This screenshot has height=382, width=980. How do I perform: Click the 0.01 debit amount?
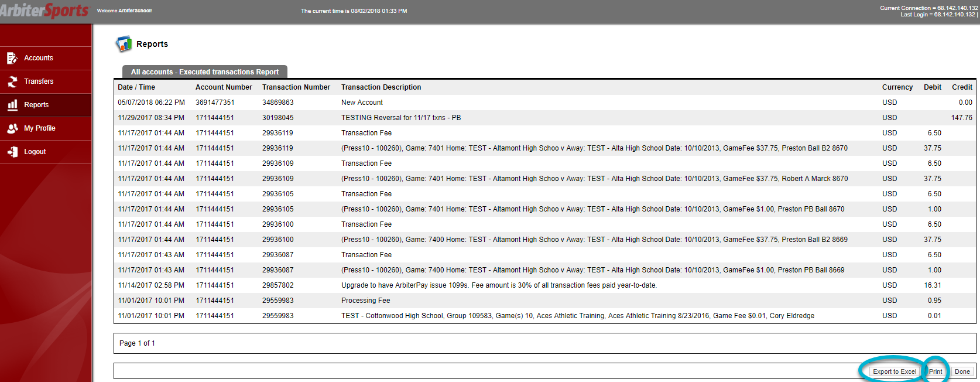tap(934, 316)
